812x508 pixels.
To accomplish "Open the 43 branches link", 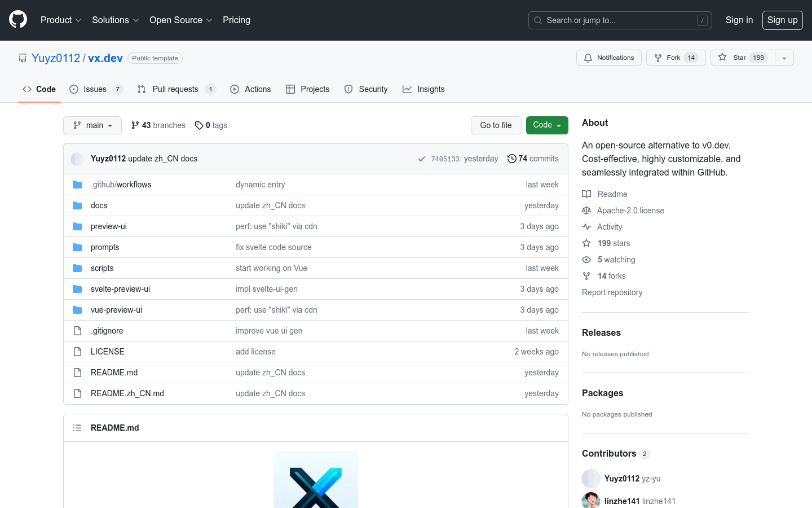I will (158, 125).
